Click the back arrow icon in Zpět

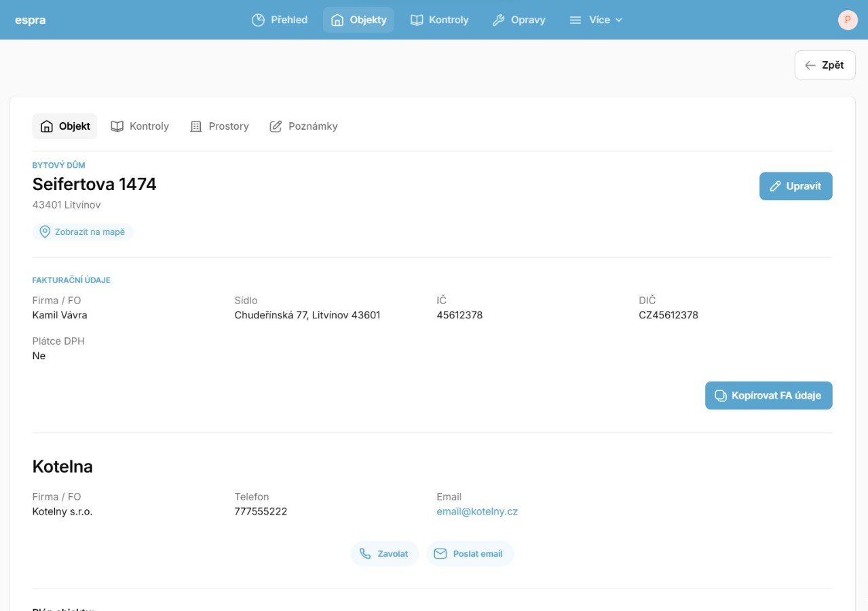click(x=810, y=65)
